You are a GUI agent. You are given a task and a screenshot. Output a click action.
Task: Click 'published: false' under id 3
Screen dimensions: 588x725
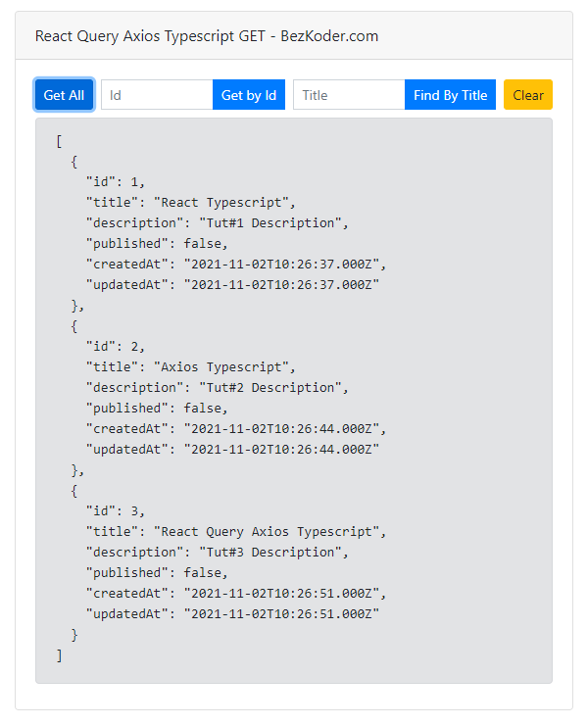click(x=157, y=573)
